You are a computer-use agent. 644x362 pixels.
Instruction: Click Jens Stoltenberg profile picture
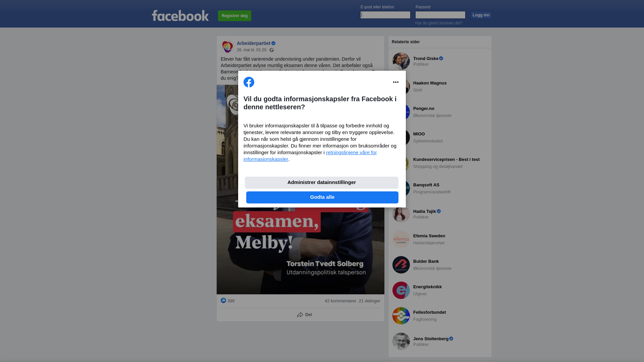tap(401, 341)
